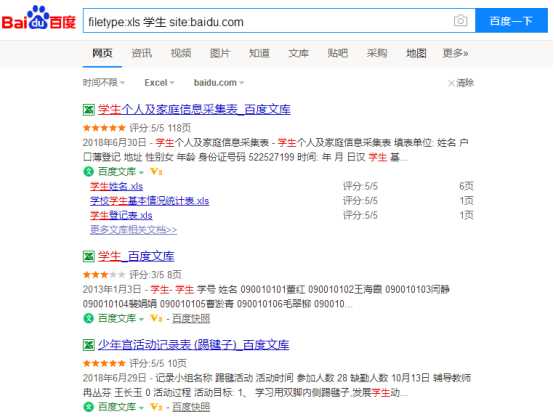
Task: Open 少年宫活动记录表 (踢毽子)_百度文库 result
Action: [x=194, y=345]
